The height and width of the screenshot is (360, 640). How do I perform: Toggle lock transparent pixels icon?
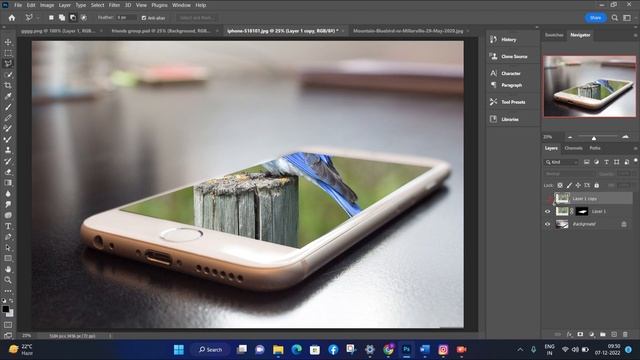pos(560,185)
